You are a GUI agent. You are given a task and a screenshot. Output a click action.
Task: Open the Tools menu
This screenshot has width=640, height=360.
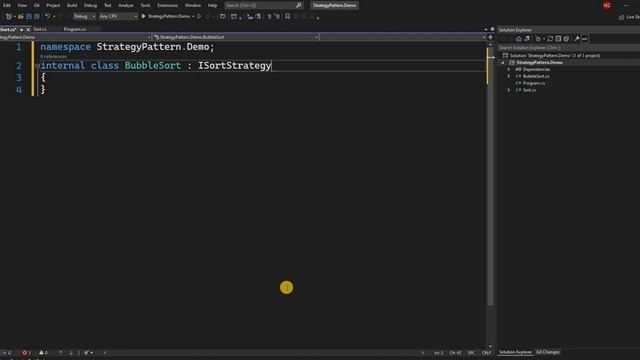point(145,5)
